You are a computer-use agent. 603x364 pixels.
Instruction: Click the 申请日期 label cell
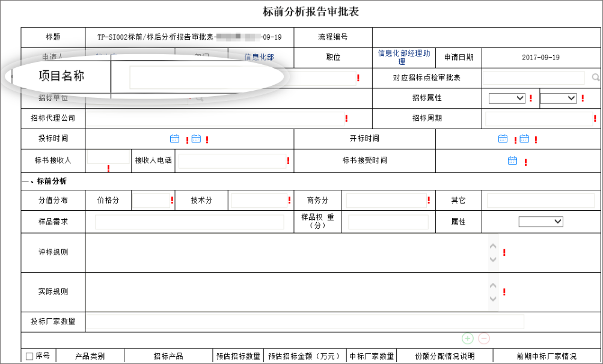click(459, 58)
